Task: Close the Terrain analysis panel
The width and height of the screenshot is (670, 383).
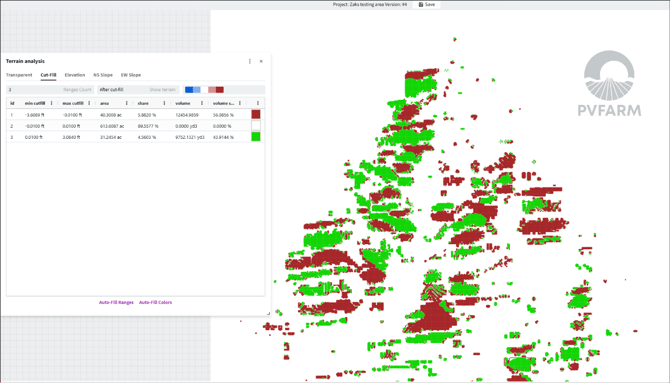Action: click(x=261, y=61)
